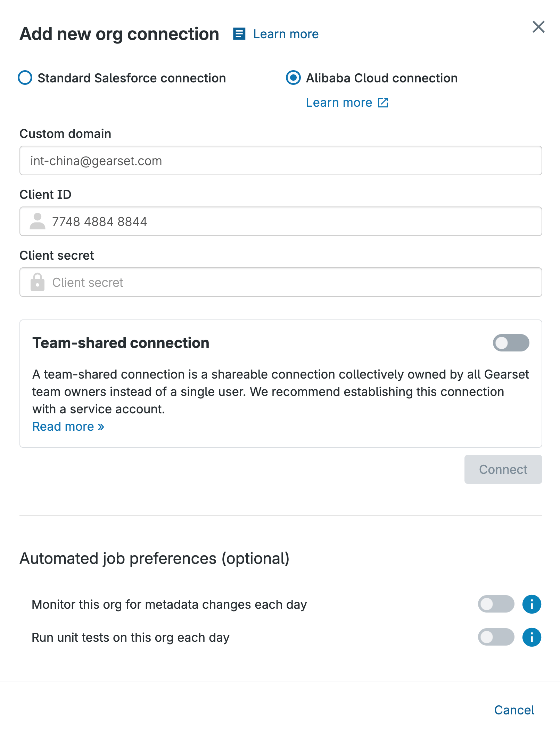Show info about monitoring metadata changes
The width and height of the screenshot is (560, 737).
point(532,604)
